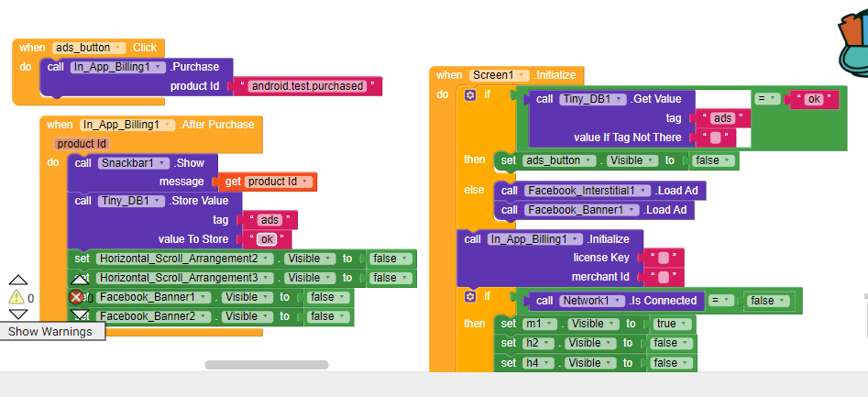Edit ok value To Store text
Image resolution: width=868 pixels, height=397 pixels.
coord(267,239)
